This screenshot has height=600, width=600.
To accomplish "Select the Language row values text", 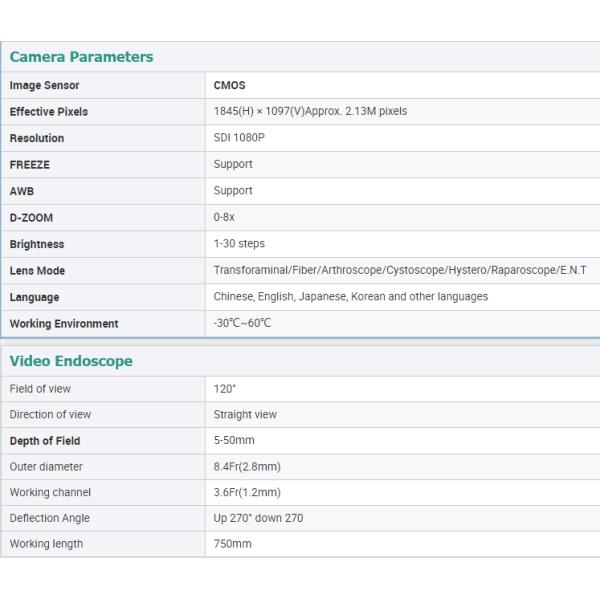I will 350,297.
